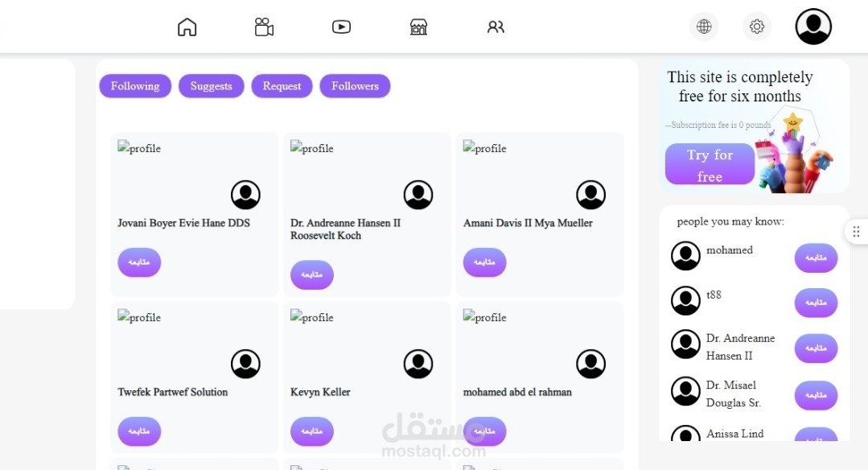Image resolution: width=868 pixels, height=470 pixels.
Task: Click Amani Davis II Mya Mueller's avatar
Action: (x=590, y=195)
